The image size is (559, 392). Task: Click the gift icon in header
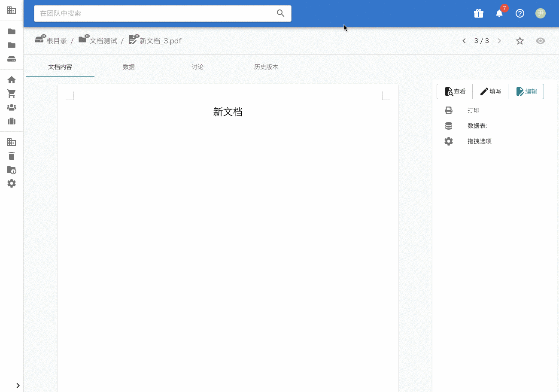point(478,13)
